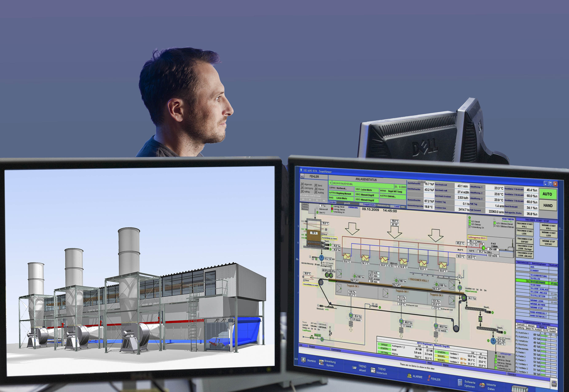The image size is (569, 392).
Task: Collapse the FEHLER panel with minus button
Action: click(x=302, y=176)
